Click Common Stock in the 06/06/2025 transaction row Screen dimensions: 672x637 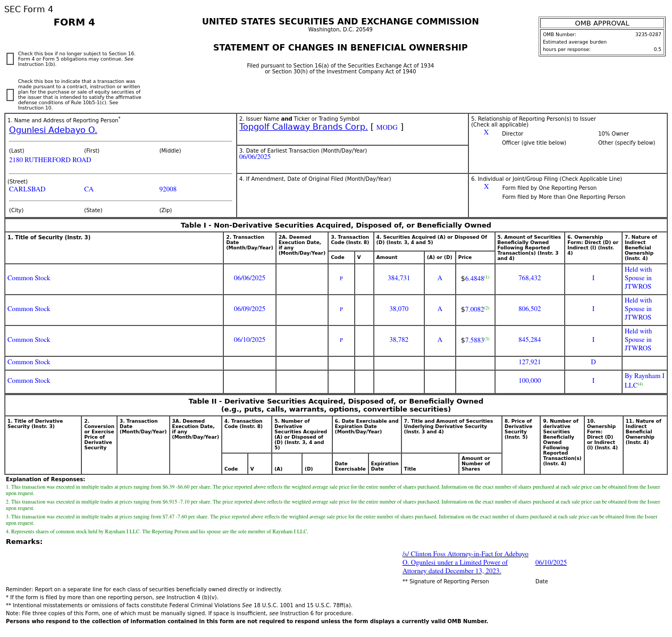click(x=29, y=278)
